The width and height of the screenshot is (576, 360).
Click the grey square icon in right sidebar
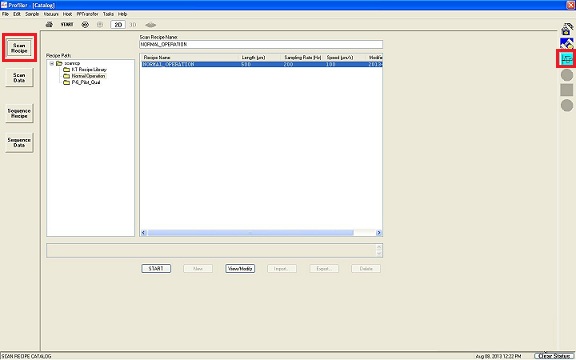tap(567, 90)
